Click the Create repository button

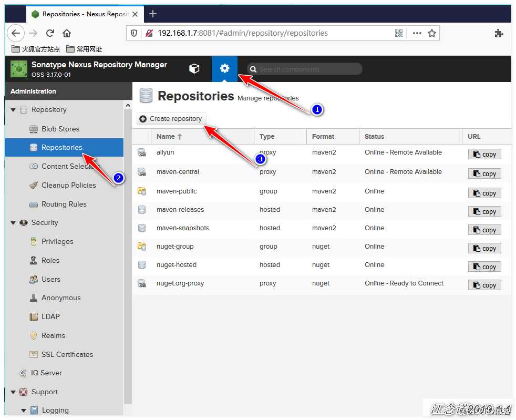point(171,119)
